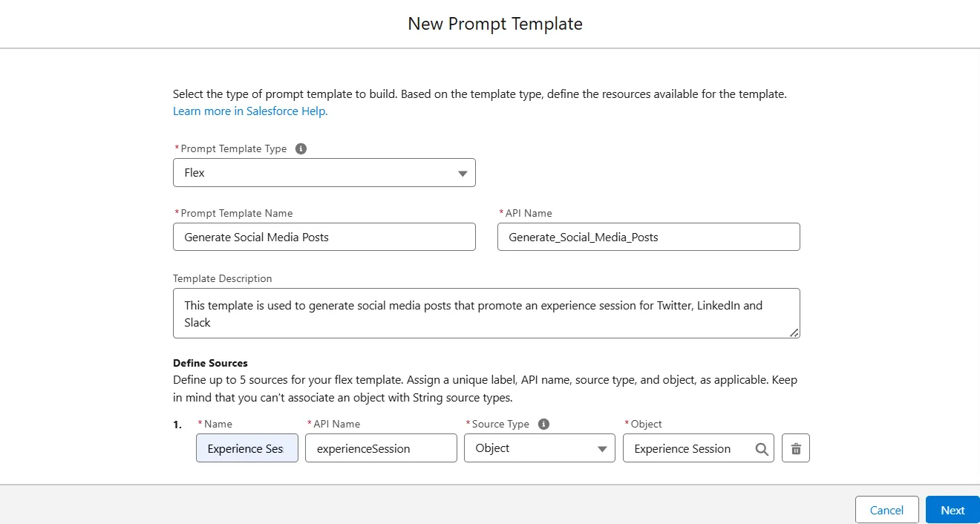Open the Learn more in Salesforce Help link
980x524 pixels.
click(250, 111)
